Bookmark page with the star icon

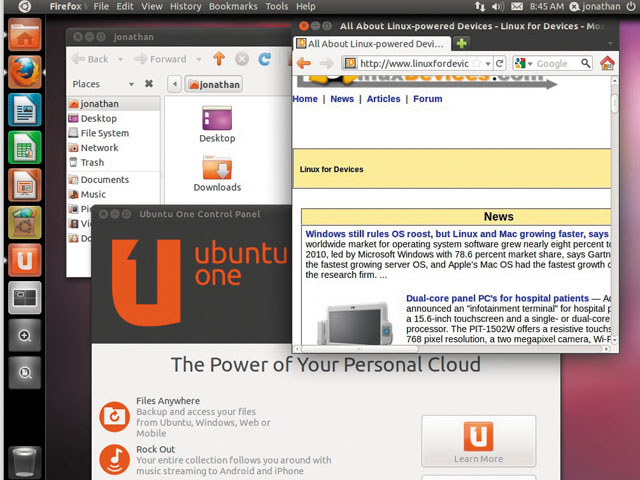476,63
